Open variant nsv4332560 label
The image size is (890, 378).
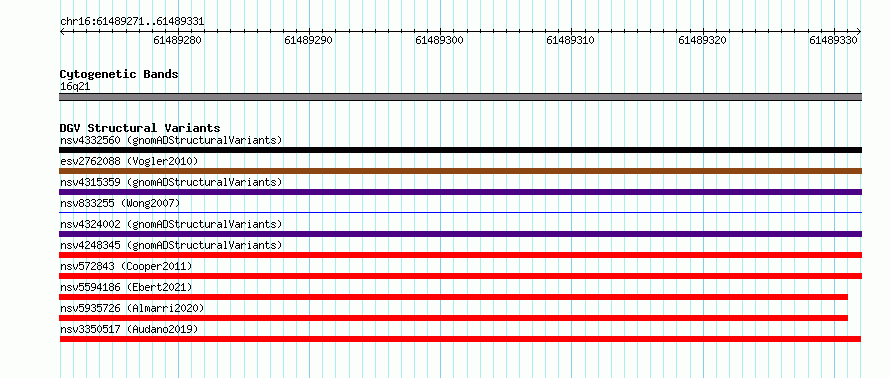point(171,140)
